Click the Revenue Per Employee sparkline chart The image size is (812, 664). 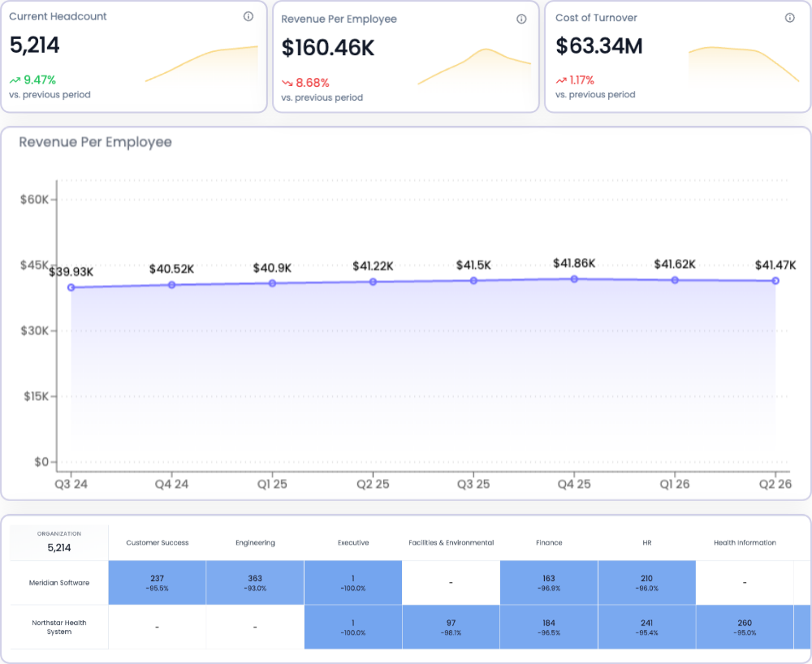click(474, 67)
